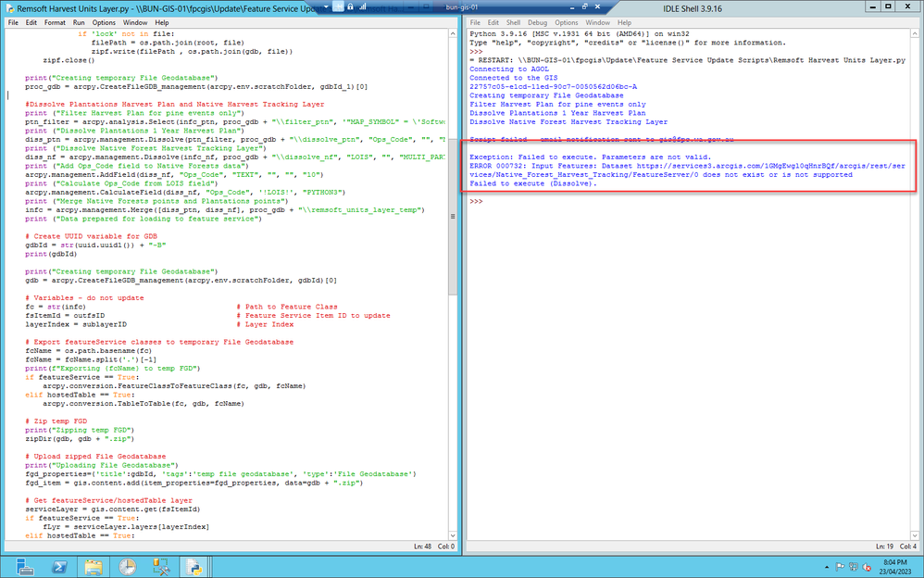The height and width of the screenshot is (578, 924).
Task: Open the clock-faced taskbar application
Action: (127, 567)
